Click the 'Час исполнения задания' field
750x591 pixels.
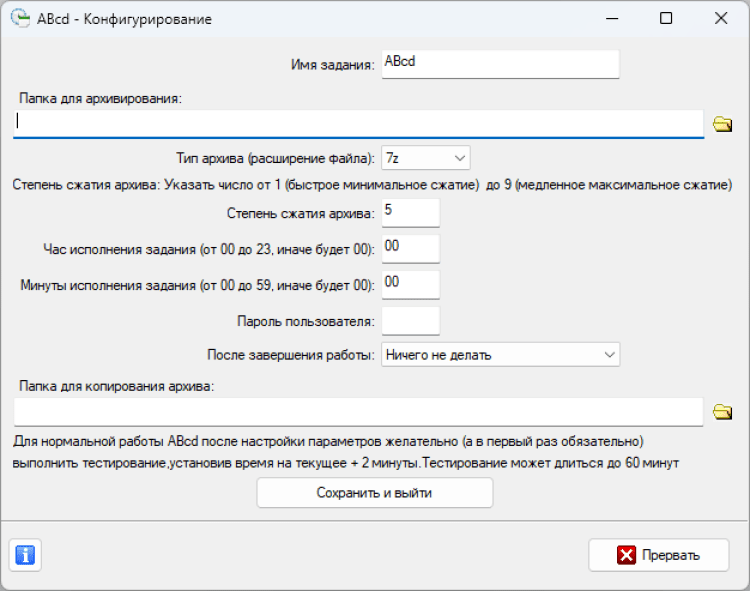point(410,248)
